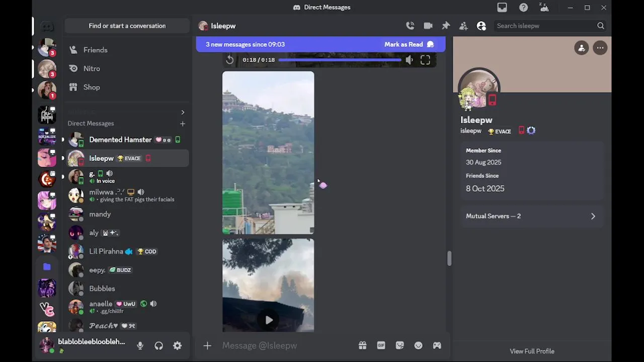Open aly direct message
This screenshot has height=362, width=644.
[x=127, y=233]
